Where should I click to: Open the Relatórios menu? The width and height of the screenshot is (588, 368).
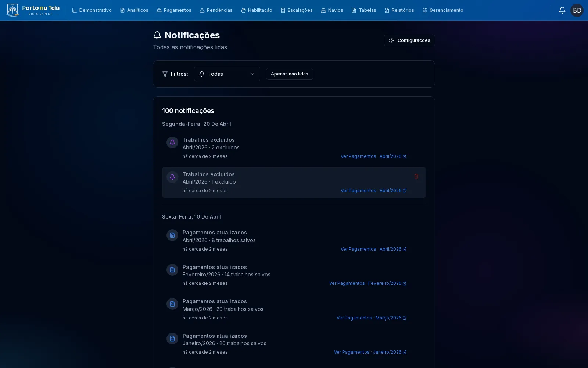coord(399,10)
